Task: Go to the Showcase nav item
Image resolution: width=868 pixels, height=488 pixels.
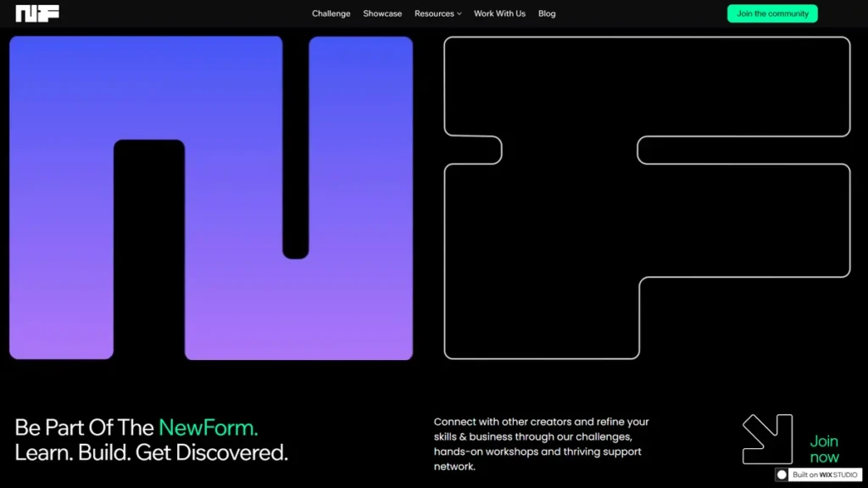Action: tap(382, 14)
